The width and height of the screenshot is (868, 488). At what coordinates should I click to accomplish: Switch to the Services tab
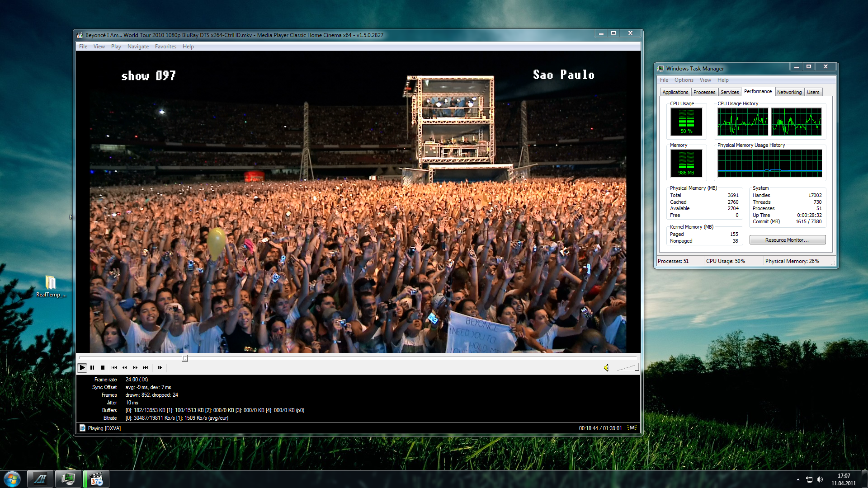pos(729,92)
